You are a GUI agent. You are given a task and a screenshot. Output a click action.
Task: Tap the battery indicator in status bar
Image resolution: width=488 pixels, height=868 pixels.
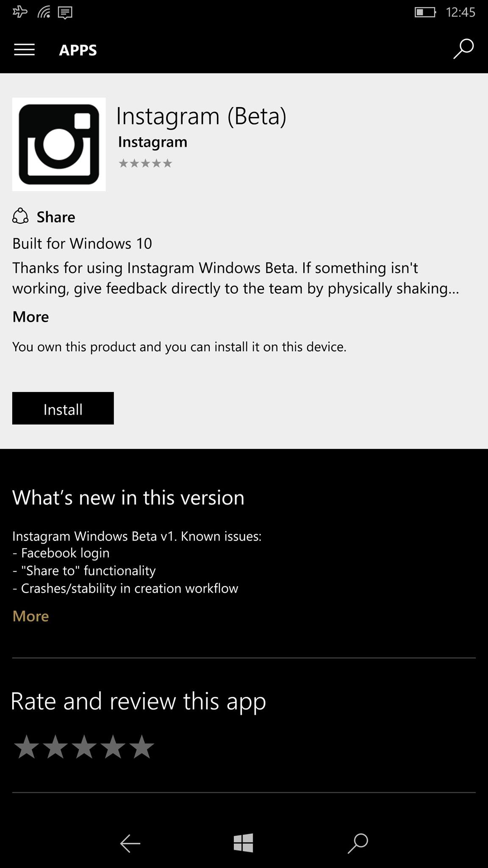[425, 12]
